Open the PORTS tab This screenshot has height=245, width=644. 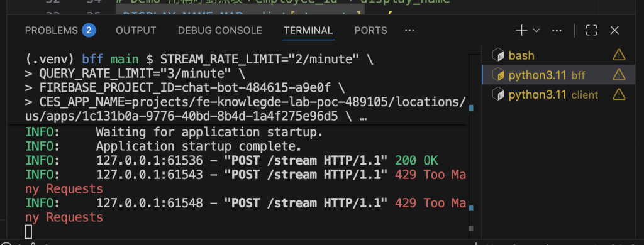click(x=370, y=30)
